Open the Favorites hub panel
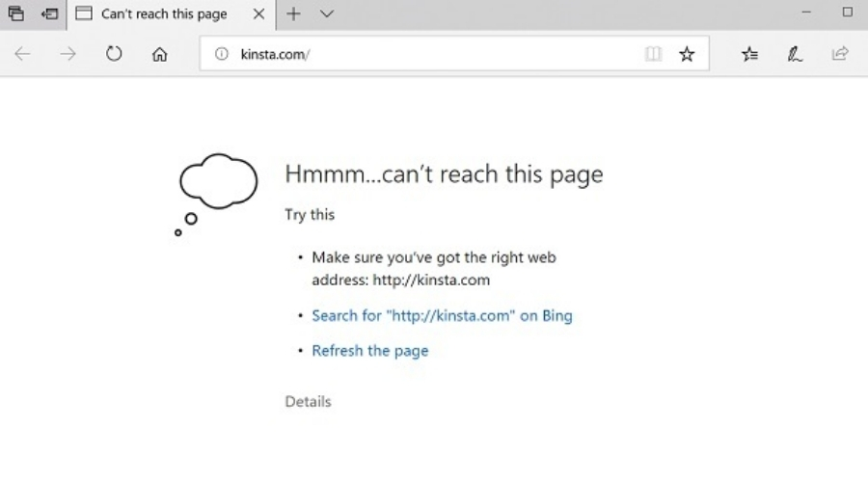The height and width of the screenshot is (482, 868). [749, 54]
